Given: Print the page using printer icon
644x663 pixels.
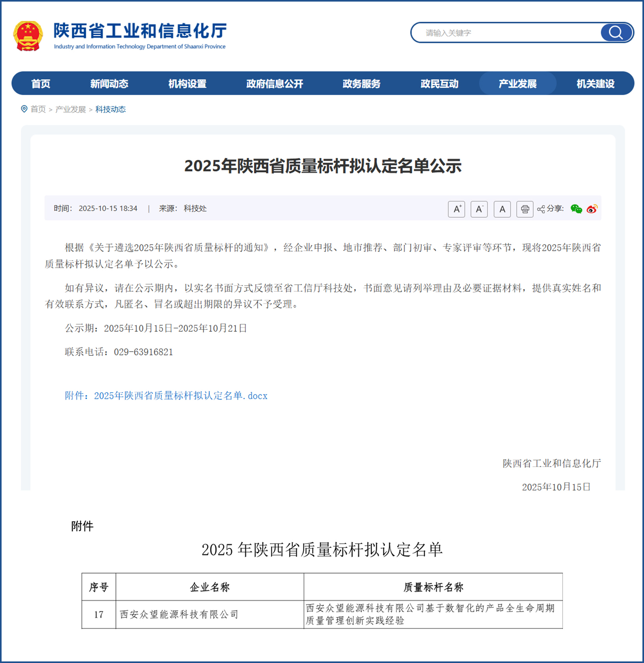Looking at the screenshot, I should pos(525,209).
